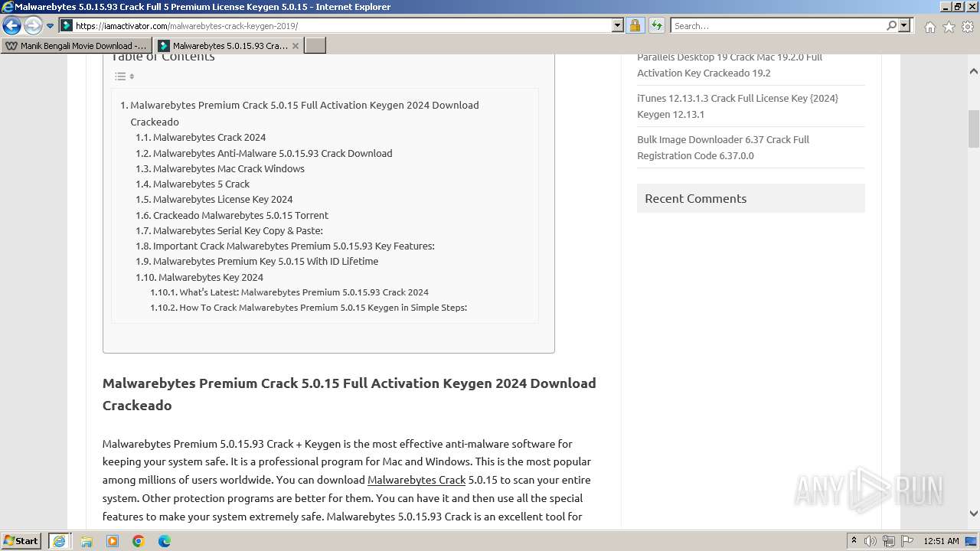Open Bulk Image Downloader 6.37 Crack post
Image resolution: width=980 pixels, height=551 pixels.
pos(723,147)
